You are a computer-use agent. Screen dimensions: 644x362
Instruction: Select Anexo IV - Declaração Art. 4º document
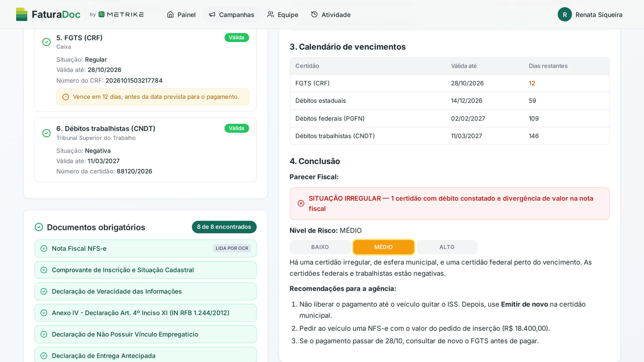(x=145, y=313)
